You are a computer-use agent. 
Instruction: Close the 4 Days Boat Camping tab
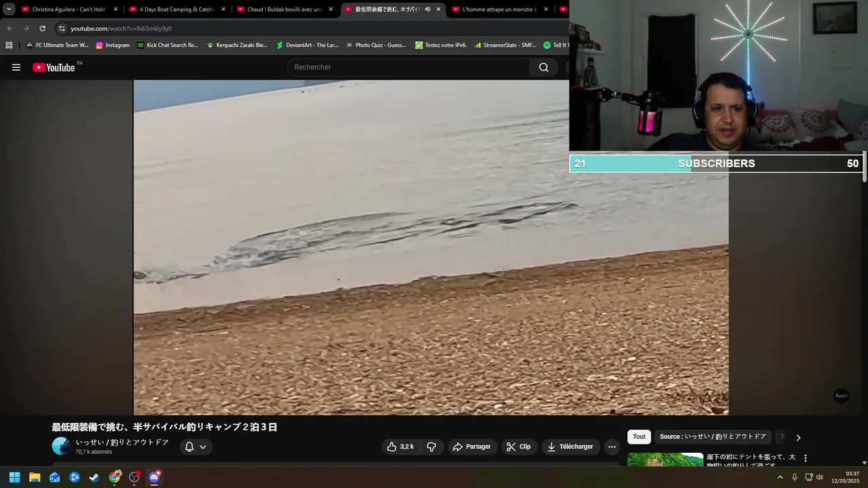coord(223,9)
